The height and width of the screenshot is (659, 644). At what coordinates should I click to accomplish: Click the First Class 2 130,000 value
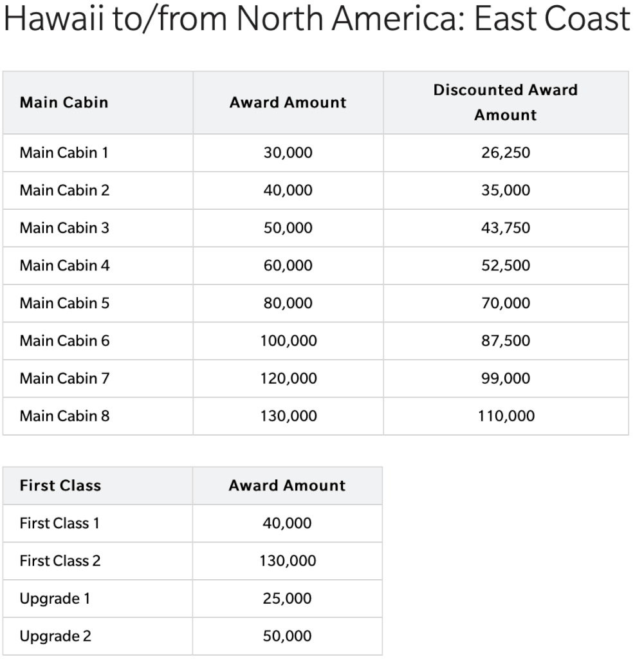click(288, 561)
